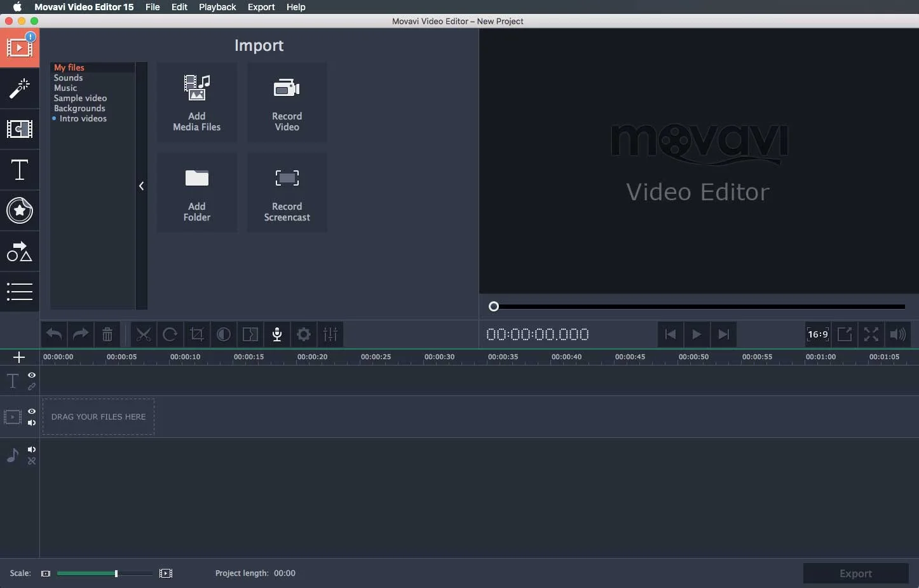This screenshot has height=588, width=919.
Task: Detach the player window
Action: tap(845, 334)
